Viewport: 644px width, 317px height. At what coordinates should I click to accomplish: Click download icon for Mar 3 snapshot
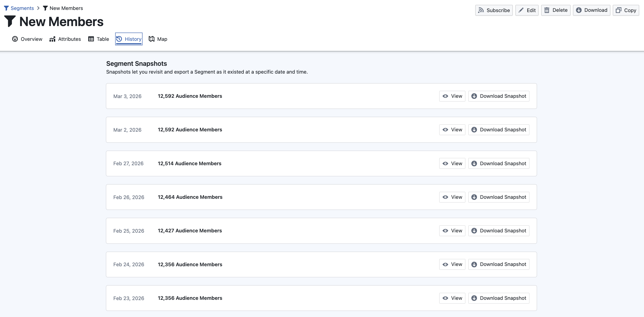click(474, 96)
